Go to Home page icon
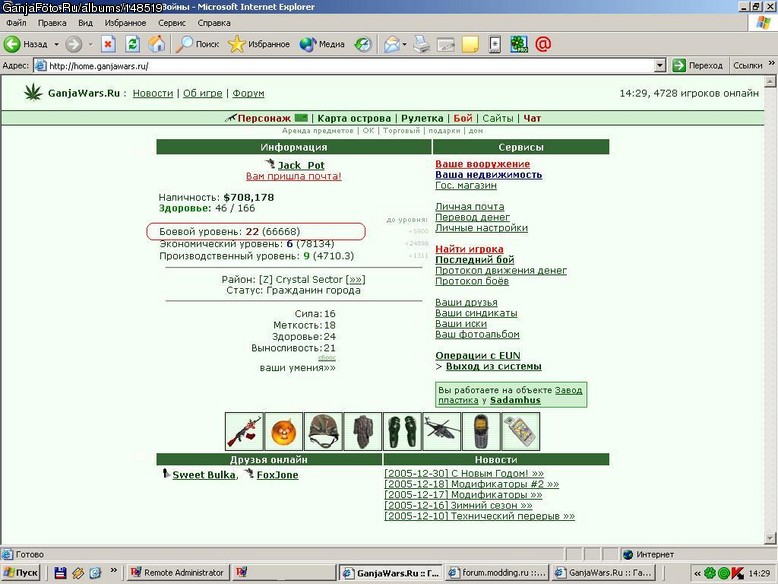 pos(157,44)
